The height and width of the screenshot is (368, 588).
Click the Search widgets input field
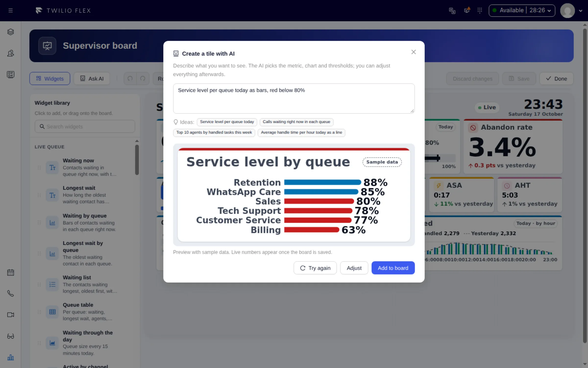pyautogui.click(x=85, y=126)
